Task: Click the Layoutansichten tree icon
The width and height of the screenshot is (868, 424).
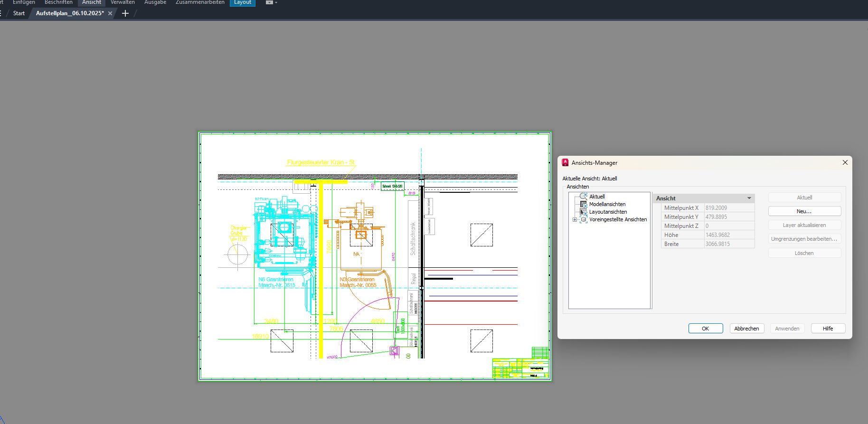Action: [x=584, y=212]
